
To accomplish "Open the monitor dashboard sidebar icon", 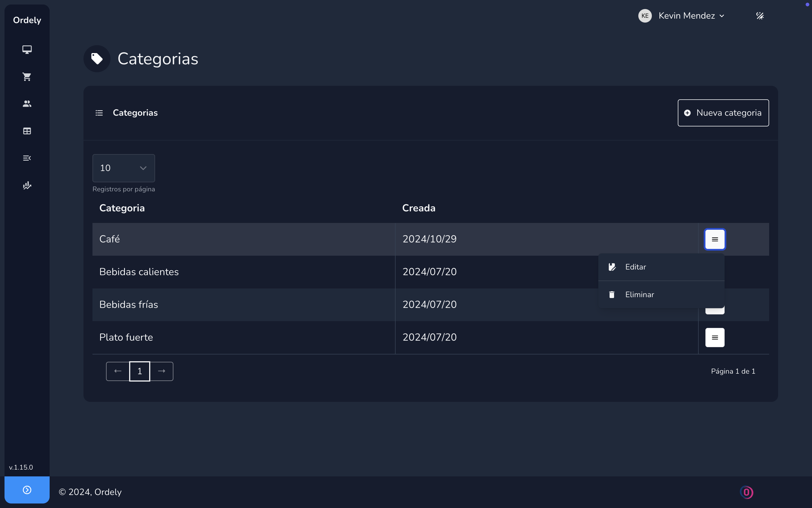I will click(27, 50).
